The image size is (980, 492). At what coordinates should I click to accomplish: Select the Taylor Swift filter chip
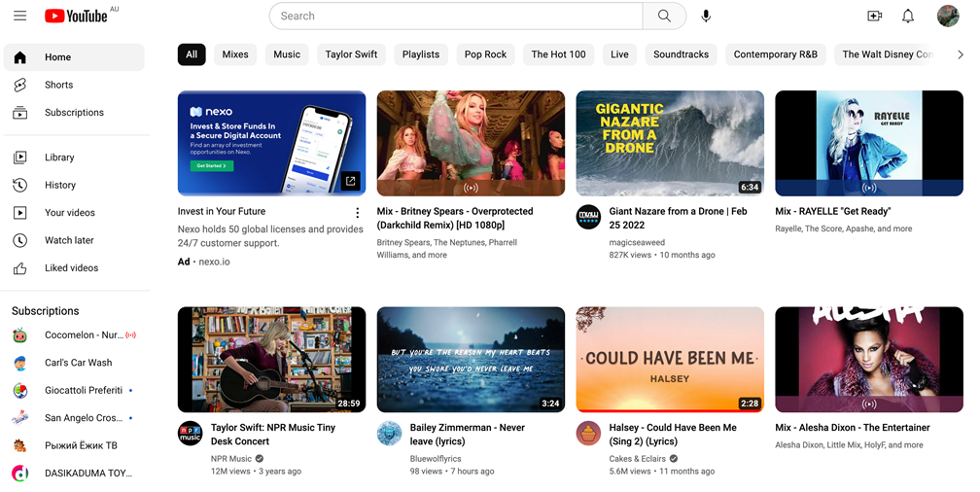click(351, 54)
